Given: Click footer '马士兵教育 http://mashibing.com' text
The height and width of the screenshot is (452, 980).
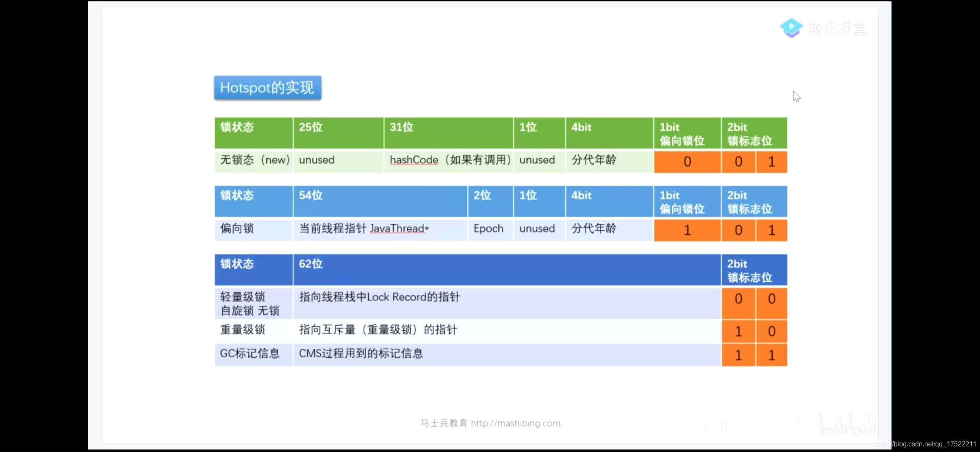Looking at the screenshot, I should pos(490,424).
